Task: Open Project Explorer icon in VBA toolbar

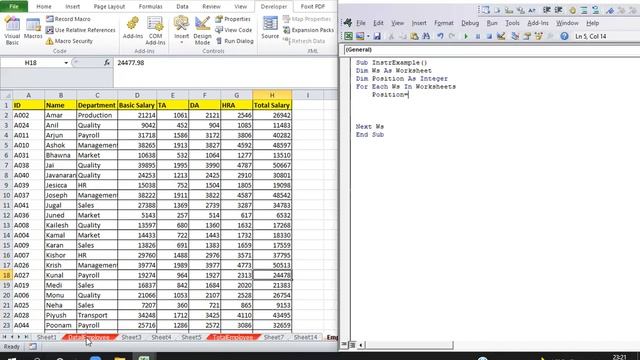Action: (515, 36)
